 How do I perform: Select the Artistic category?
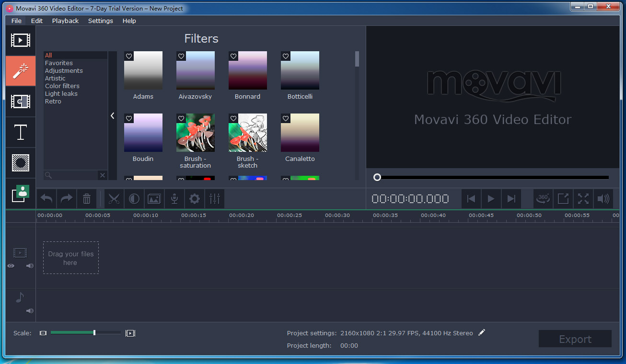(55, 79)
